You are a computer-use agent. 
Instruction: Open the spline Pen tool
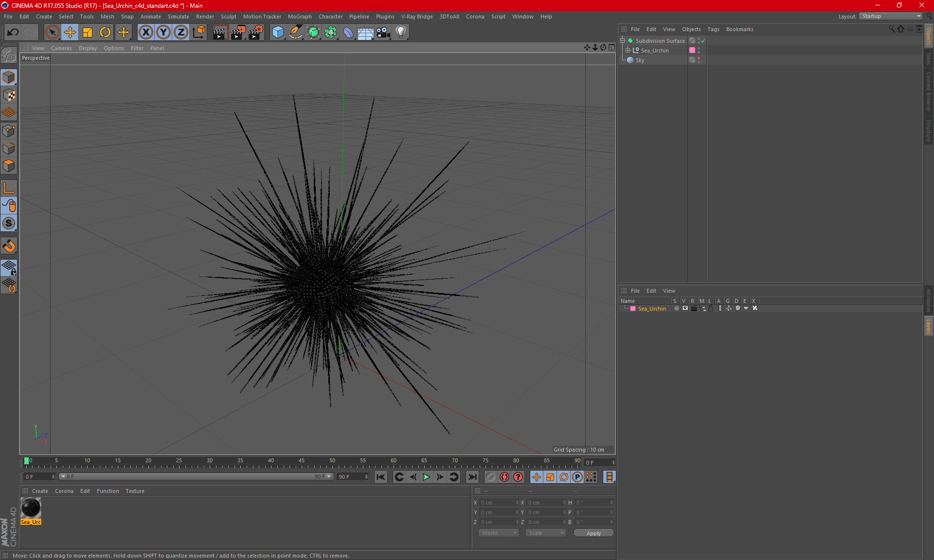(x=296, y=32)
